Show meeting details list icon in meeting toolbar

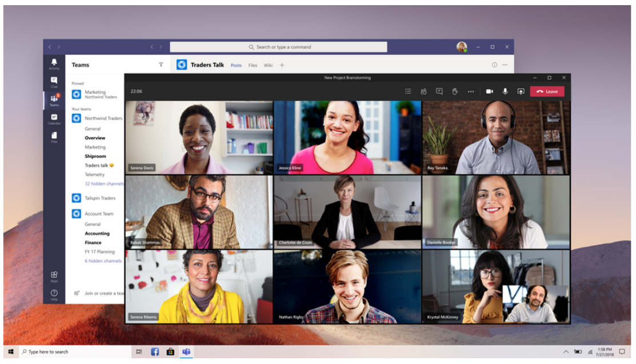408,91
